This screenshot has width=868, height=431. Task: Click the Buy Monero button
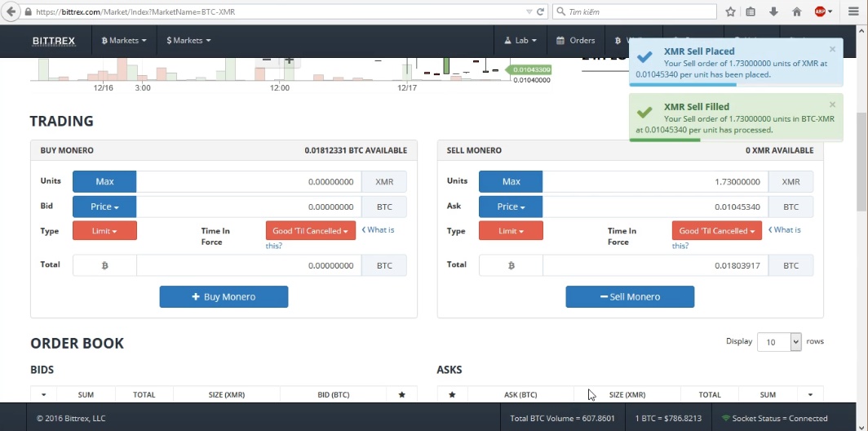(x=224, y=297)
